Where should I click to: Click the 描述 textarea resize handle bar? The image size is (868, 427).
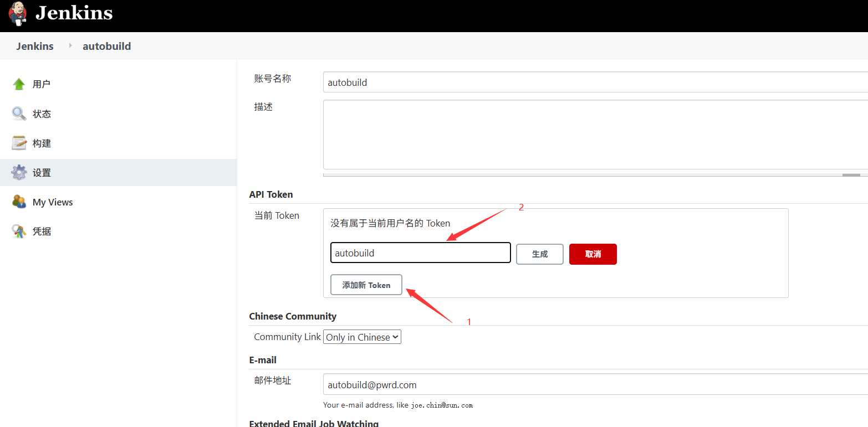pos(595,174)
